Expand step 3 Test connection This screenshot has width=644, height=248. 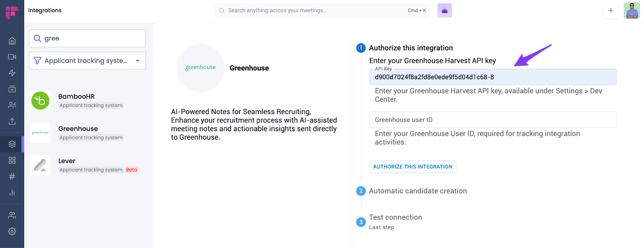pyautogui.click(x=395, y=217)
